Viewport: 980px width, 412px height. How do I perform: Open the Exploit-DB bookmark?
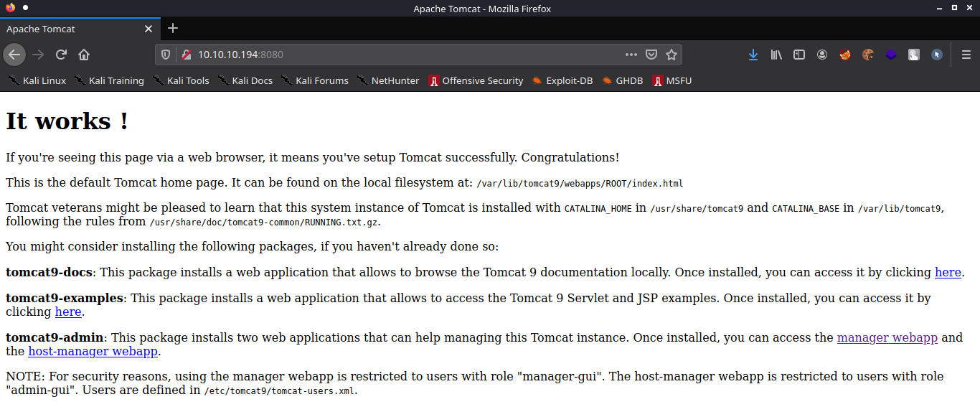(562, 80)
